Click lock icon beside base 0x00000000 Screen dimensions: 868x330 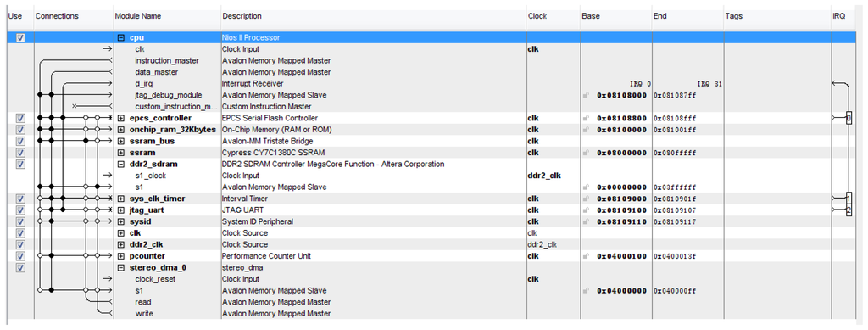[587, 187]
